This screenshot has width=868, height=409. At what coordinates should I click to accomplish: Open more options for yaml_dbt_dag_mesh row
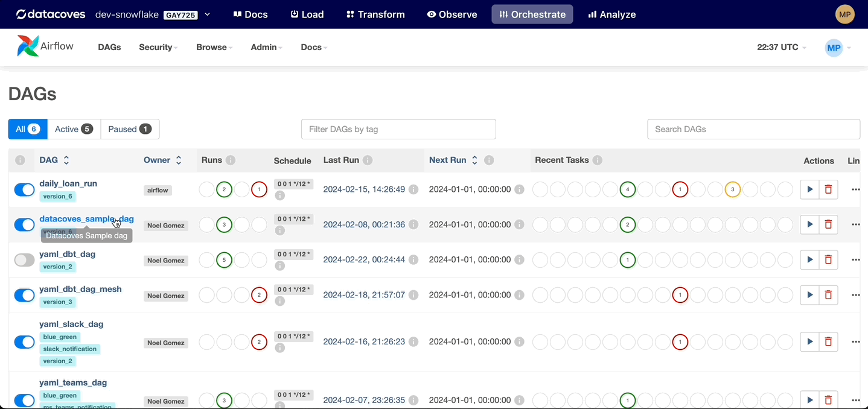coord(855,295)
